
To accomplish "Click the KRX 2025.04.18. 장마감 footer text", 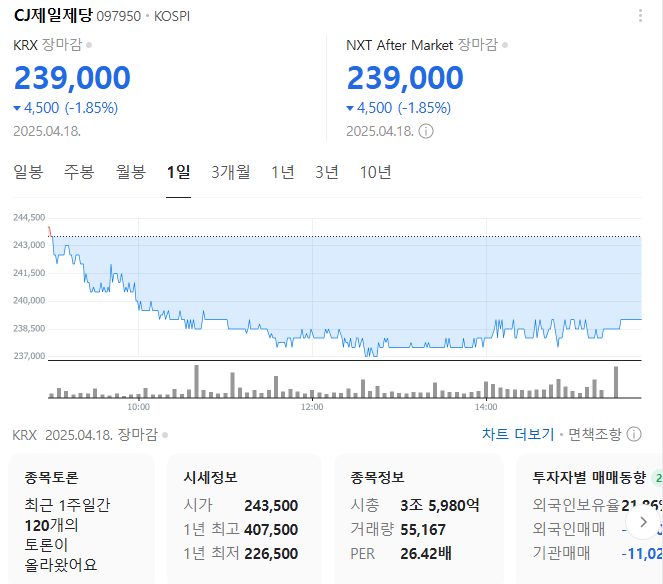I will (x=85, y=434).
